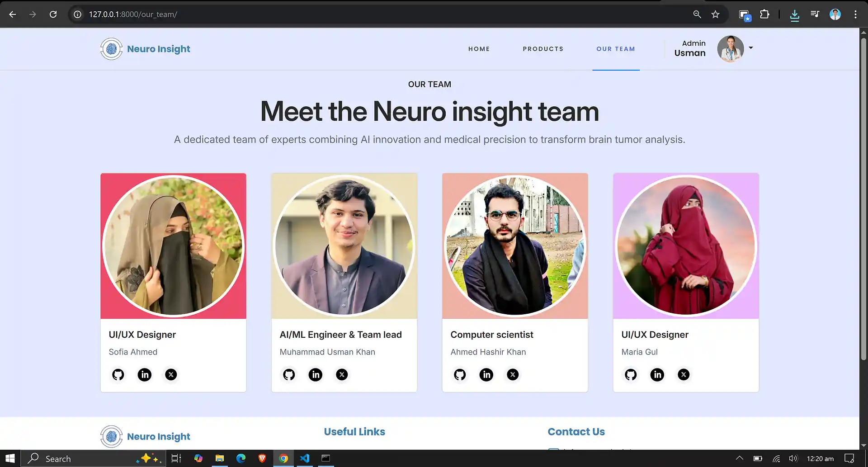Open the browser Extensions puzzle icon
868x467 pixels.
click(x=765, y=14)
